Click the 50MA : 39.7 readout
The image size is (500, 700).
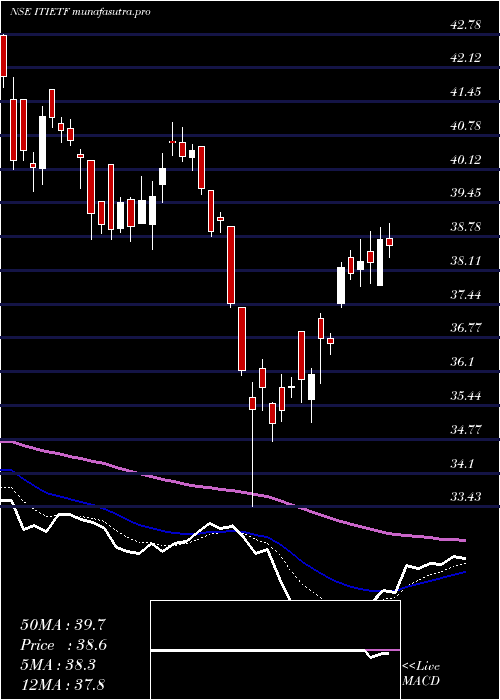pos(63,625)
